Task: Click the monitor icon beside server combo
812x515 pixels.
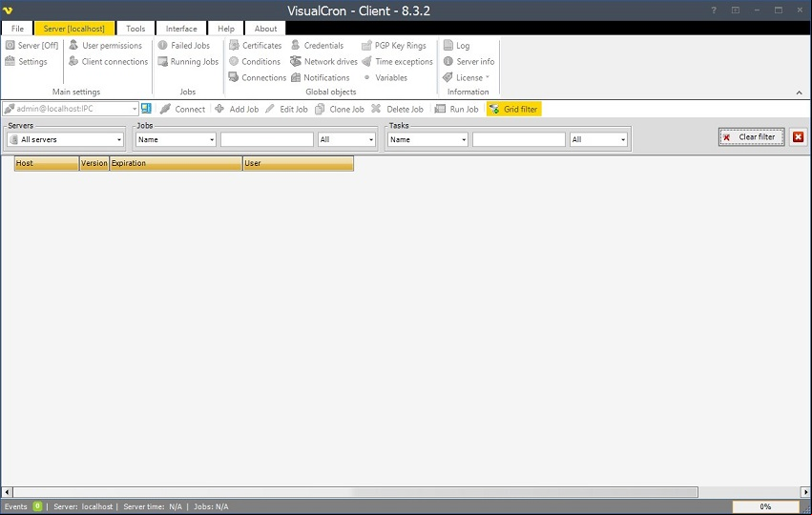Action: (147, 109)
